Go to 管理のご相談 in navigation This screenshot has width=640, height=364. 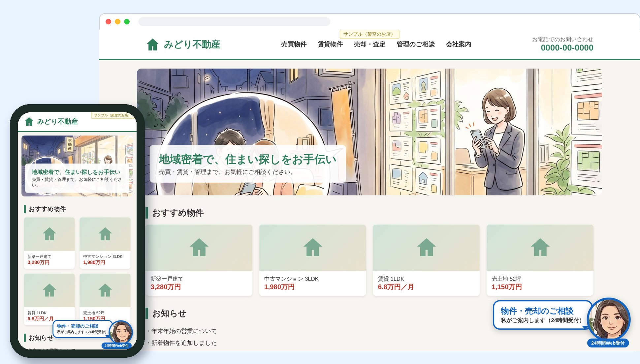(416, 44)
